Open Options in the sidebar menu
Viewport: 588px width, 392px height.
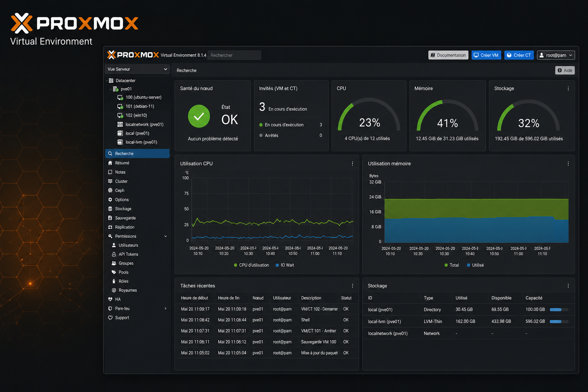click(137, 200)
